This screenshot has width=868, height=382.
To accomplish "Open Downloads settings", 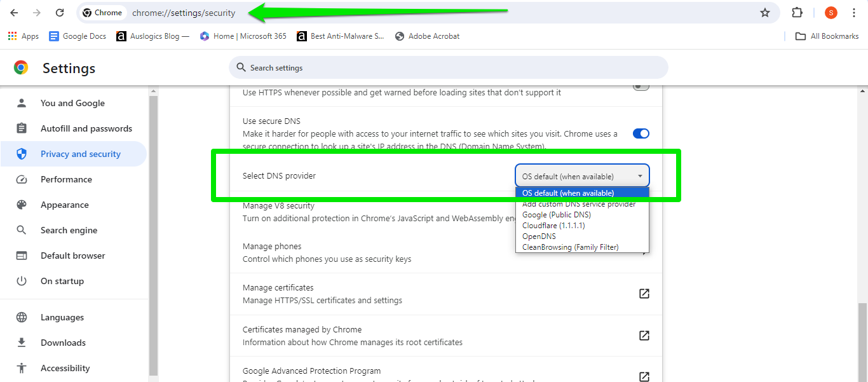I will (x=74, y=343).
